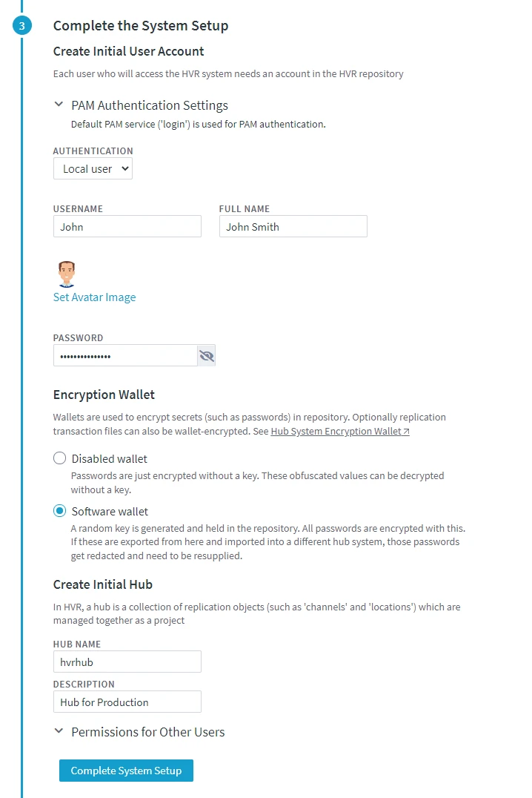Image resolution: width=532 pixels, height=798 pixels.
Task: Click Set Avatar Image link
Action: coord(94,297)
